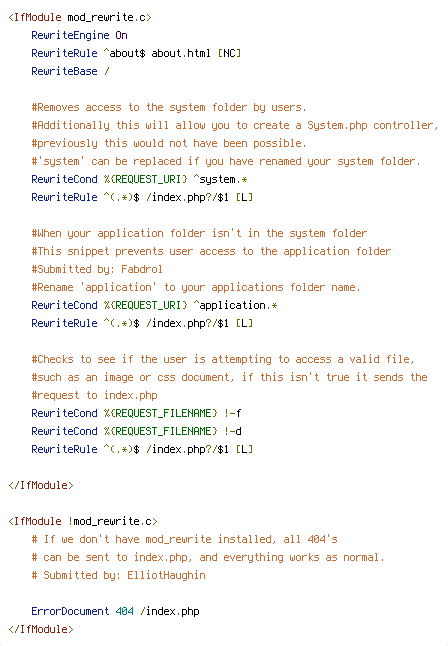
Task: Click the opening IfModule mod_rewrite.c tag
Action: click(x=80, y=17)
